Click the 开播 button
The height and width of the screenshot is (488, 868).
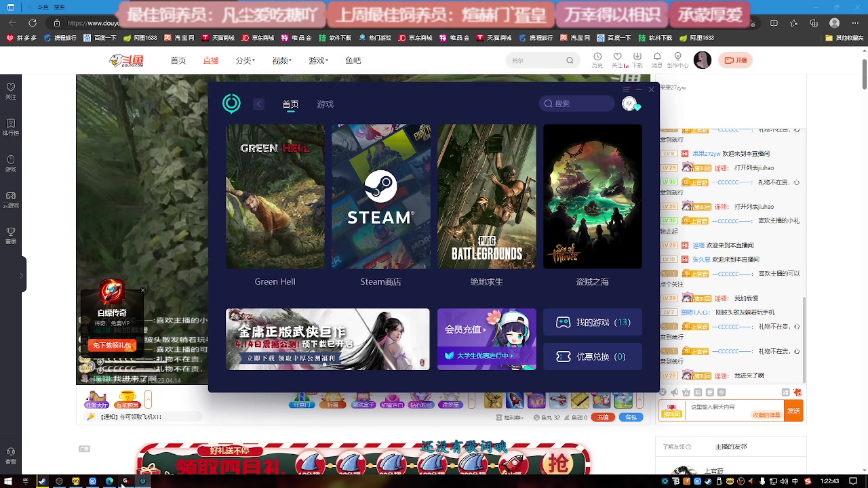click(x=736, y=60)
